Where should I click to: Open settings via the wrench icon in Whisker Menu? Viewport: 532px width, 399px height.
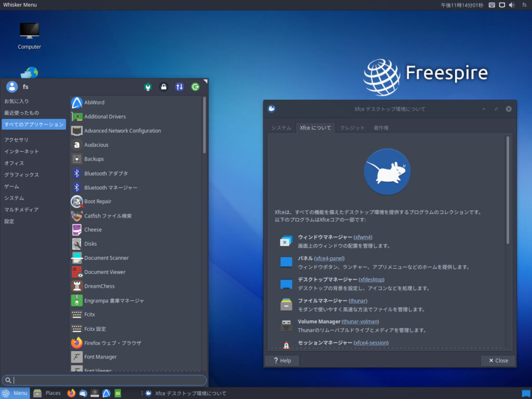148,87
